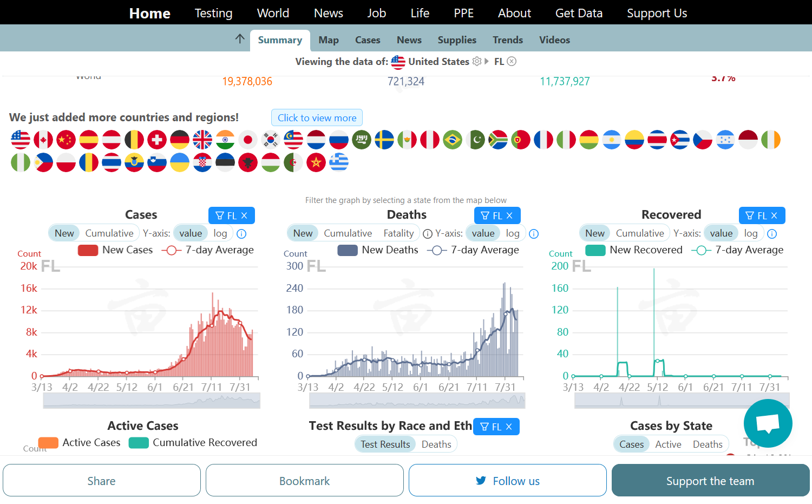Expand the triangle after United States

(x=487, y=61)
